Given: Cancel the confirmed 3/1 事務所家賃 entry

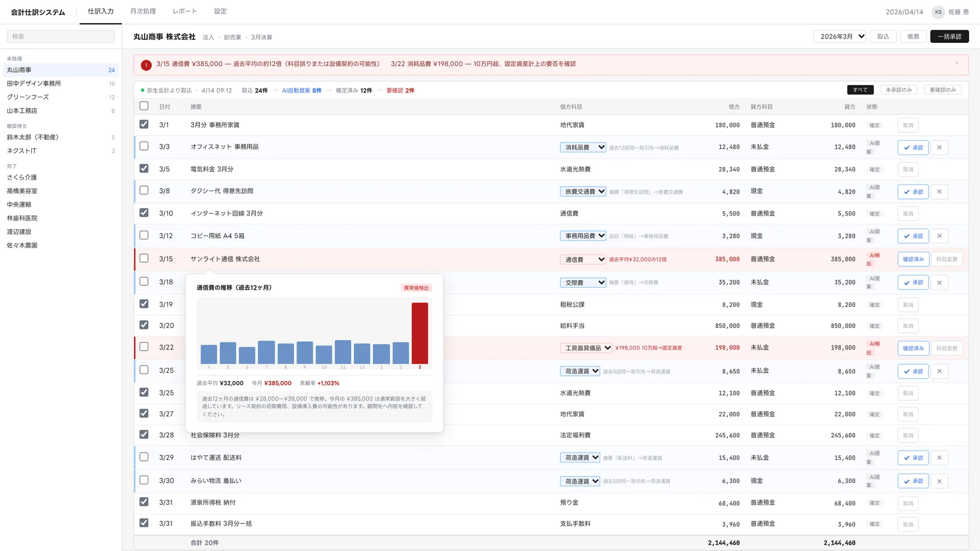Looking at the screenshot, I should coord(908,126).
